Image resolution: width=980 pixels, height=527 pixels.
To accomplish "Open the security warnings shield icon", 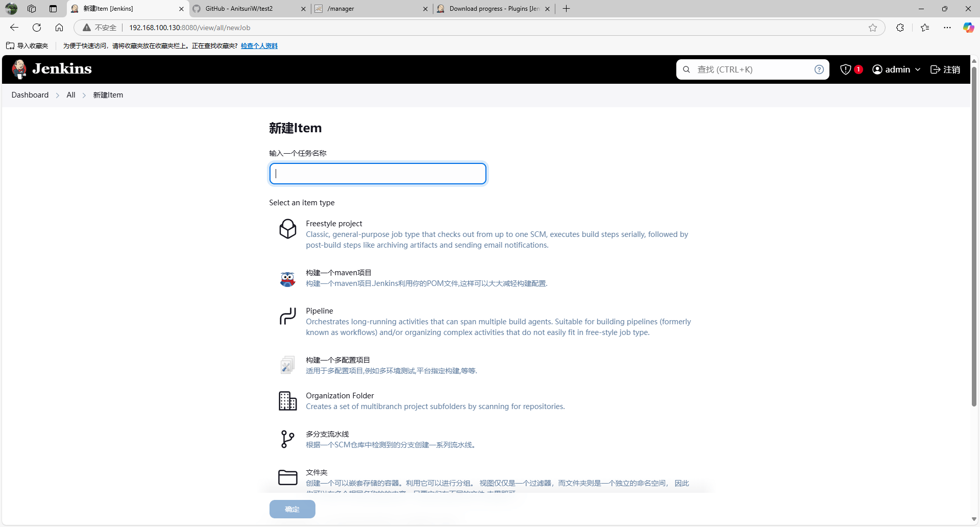I will 846,69.
